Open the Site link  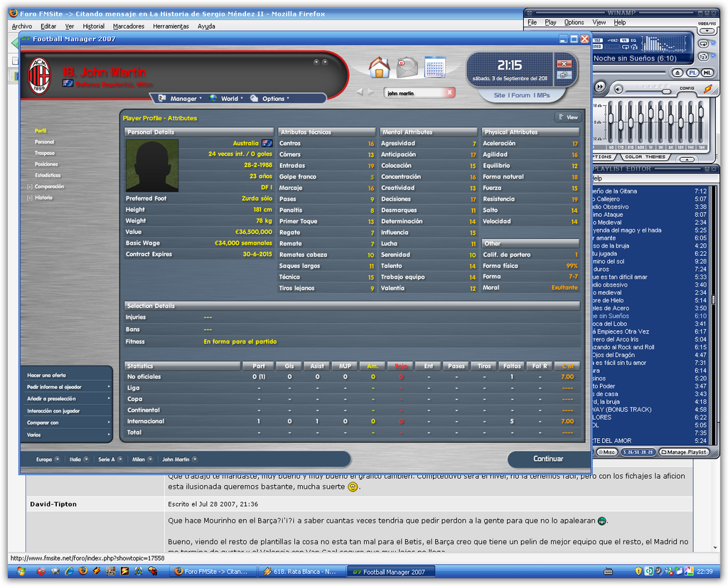pyautogui.click(x=500, y=95)
